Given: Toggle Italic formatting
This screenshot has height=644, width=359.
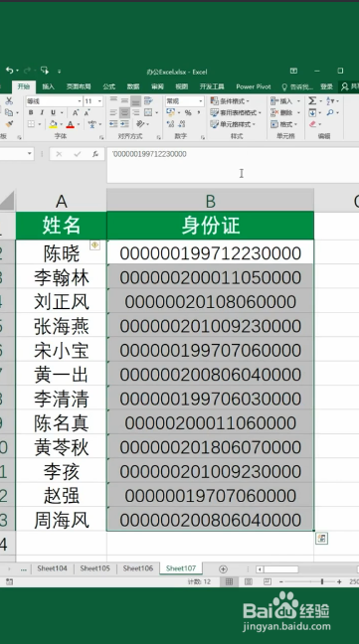Looking at the screenshot, I should [42, 112].
